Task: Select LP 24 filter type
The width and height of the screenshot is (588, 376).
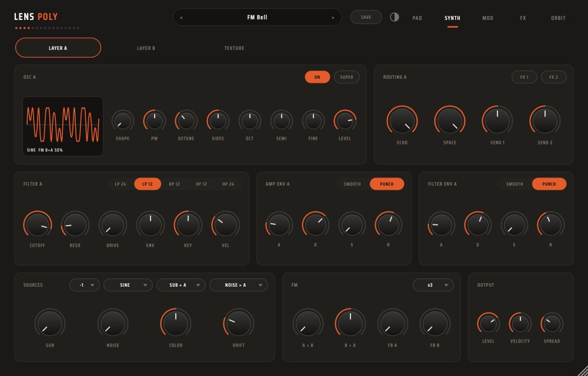Action: (x=121, y=184)
